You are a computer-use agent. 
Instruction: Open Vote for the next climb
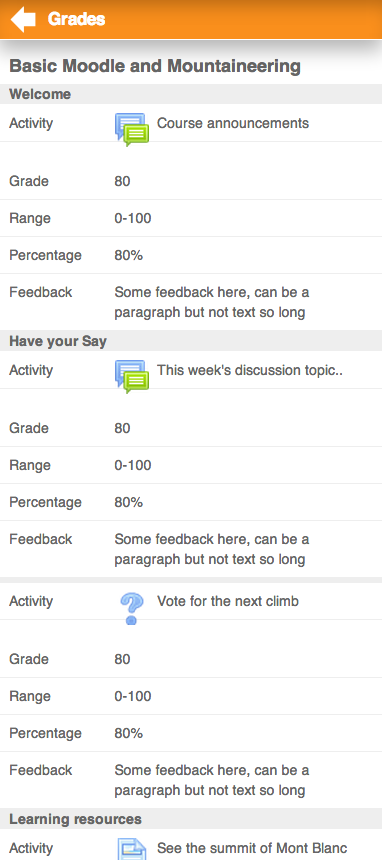click(228, 601)
